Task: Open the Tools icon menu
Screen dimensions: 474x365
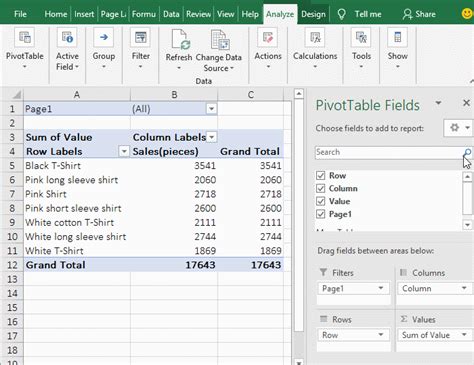Action: tap(361, 38)
